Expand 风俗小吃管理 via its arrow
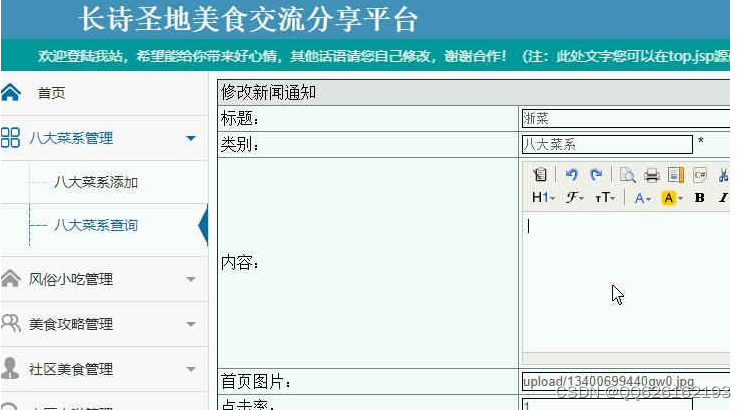This screenshot has width=746, height=410. [x=191, y=279]
